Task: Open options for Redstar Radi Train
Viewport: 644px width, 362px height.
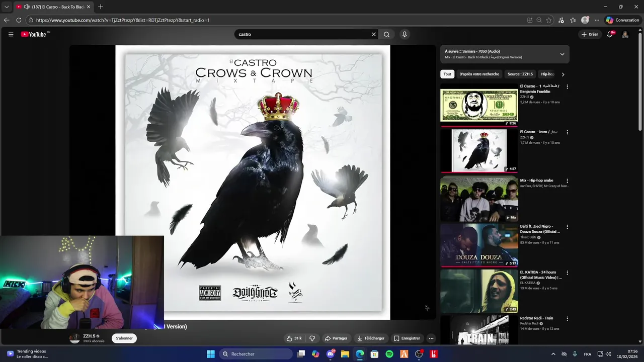Action: pos(567,319)
